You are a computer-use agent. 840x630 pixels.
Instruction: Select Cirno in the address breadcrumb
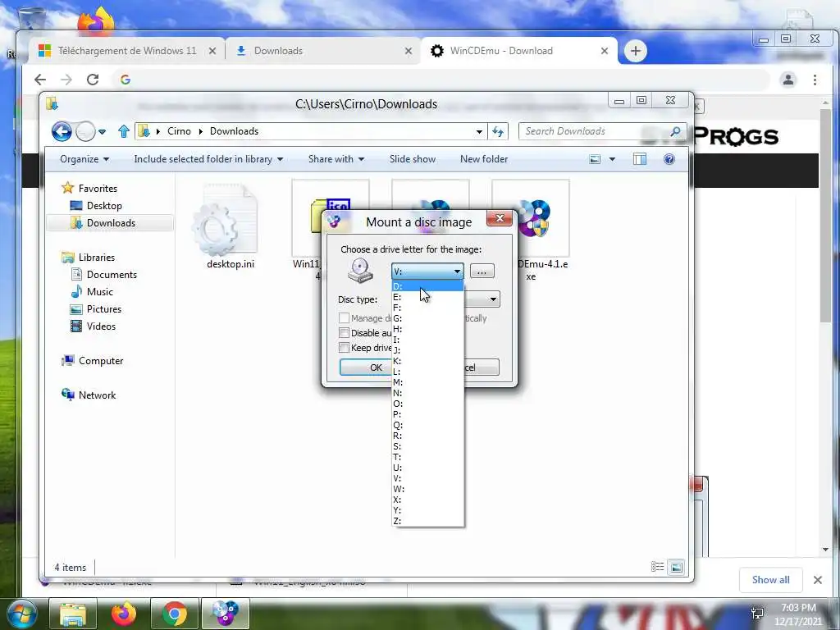[179, 131]
